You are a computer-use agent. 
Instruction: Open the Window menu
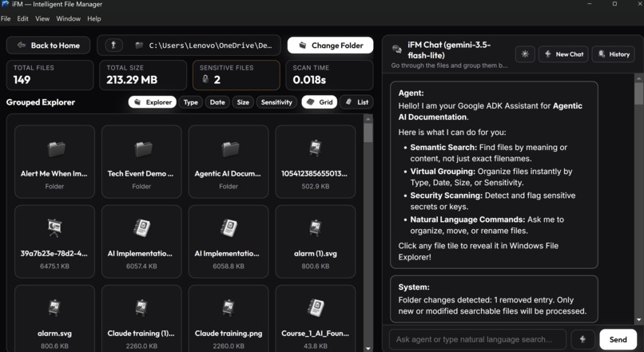[x=68, y=18]
